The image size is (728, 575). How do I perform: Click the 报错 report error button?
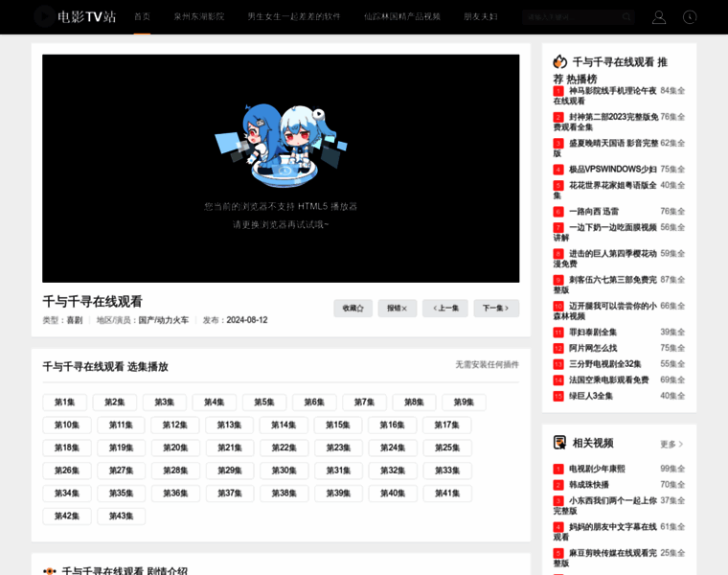[x=397, y=308]
